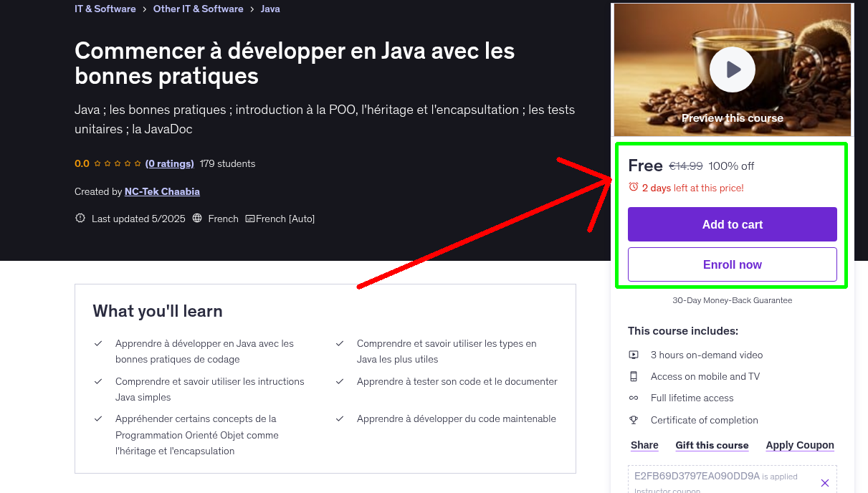Click Apply Coupon under the course includes
The image size is (868, 493).
(x=799, y=445)
